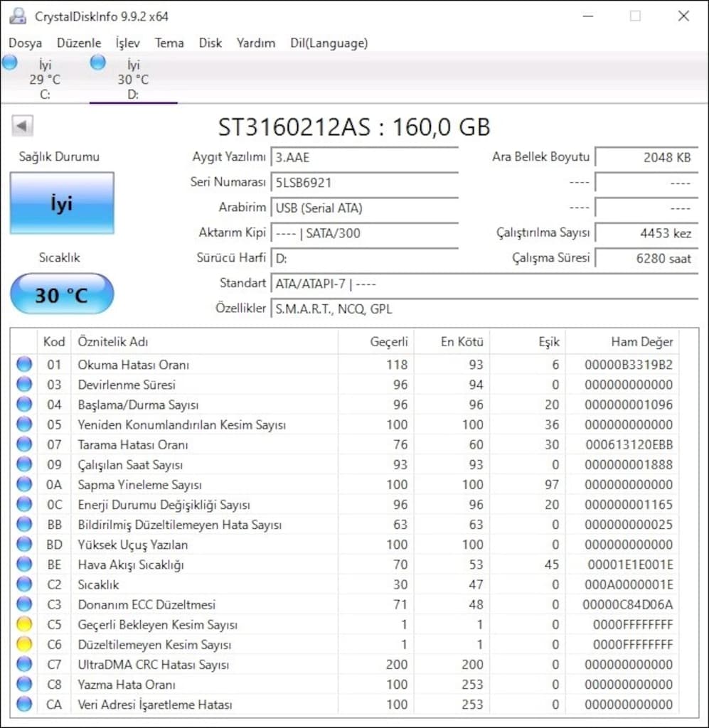Select the Tarama Hatası Oranı attribute name
709x728 pixels.
click(133, 445)
